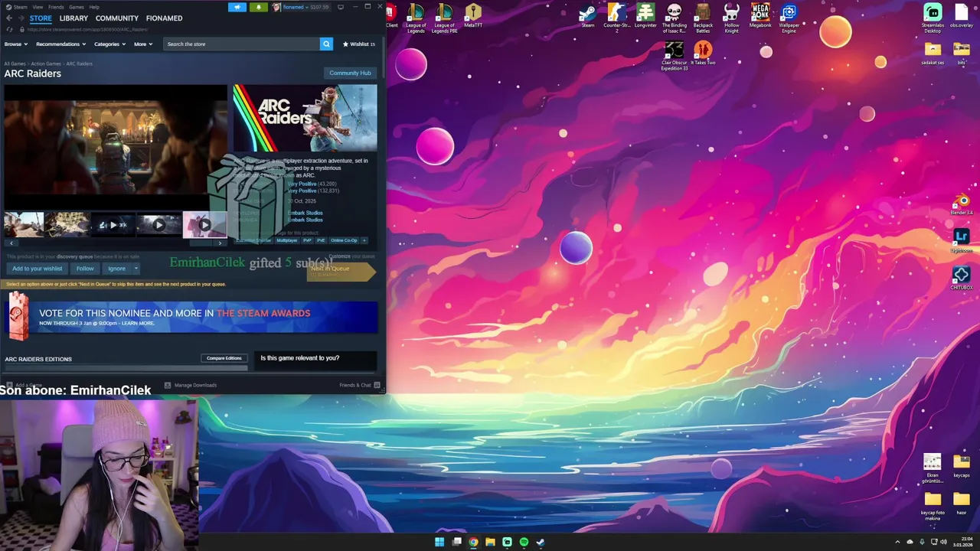980x551 pixels.
Task: Click the store search magnifier button
Action: tap(326, 44)
